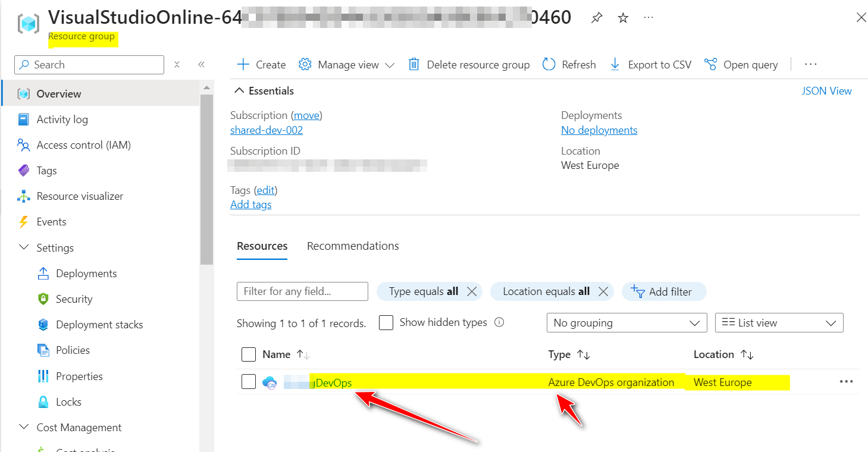Collapse the Cost Management section
Viewport: 868px width, 452px height.
tap(24, 428)
